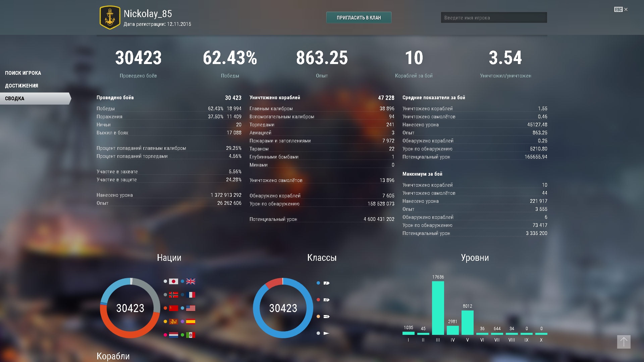Image resolution: width=644 pixels, height=362 pixels.
Task: Click the 'Нанесено урона' 1 372 913 292 row
Action: (169, 195)
